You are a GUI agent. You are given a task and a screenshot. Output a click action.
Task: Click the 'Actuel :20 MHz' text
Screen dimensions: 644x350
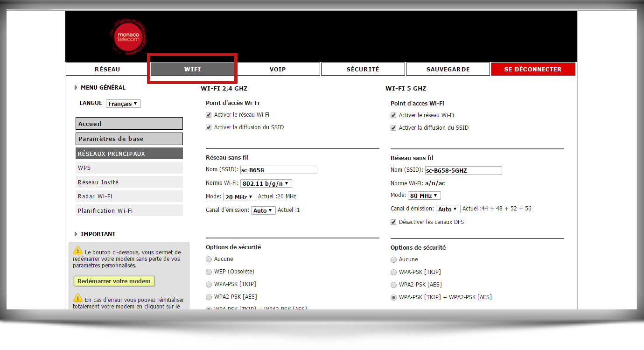coord(277,196)
